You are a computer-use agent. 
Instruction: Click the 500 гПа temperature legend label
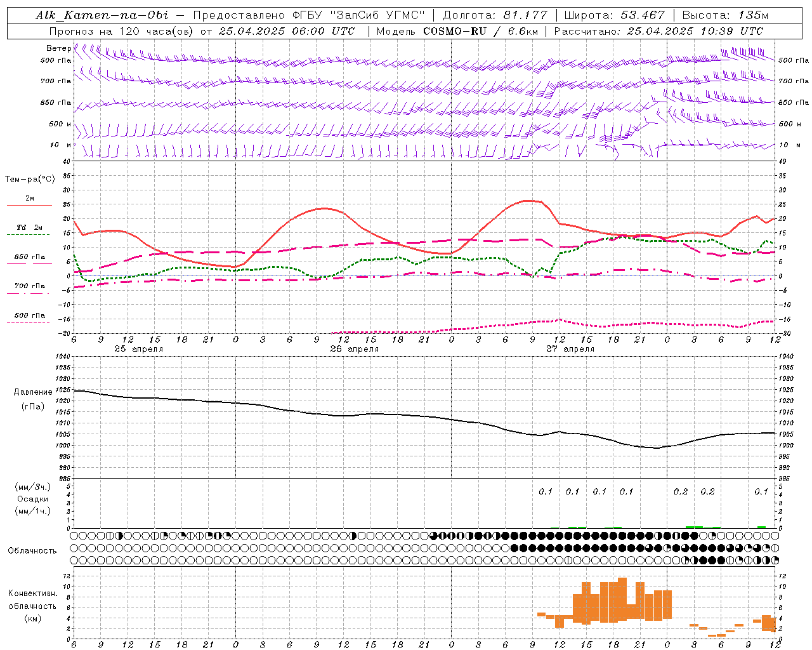pyautogui.click(x=30, y=315)
